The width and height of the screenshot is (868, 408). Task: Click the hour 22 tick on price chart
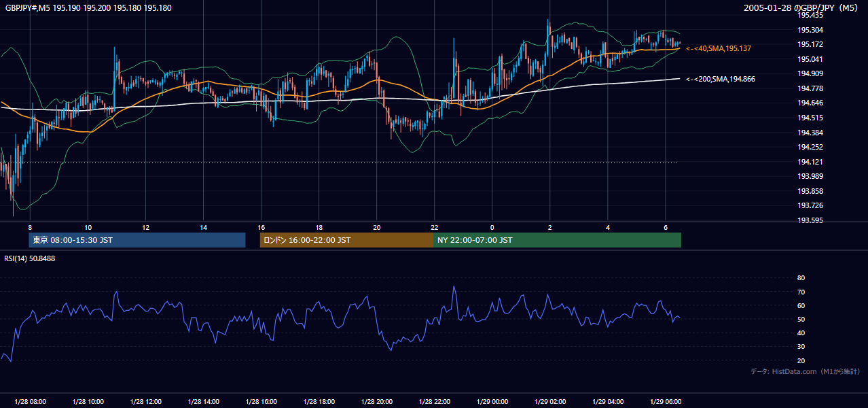point(435,227)
